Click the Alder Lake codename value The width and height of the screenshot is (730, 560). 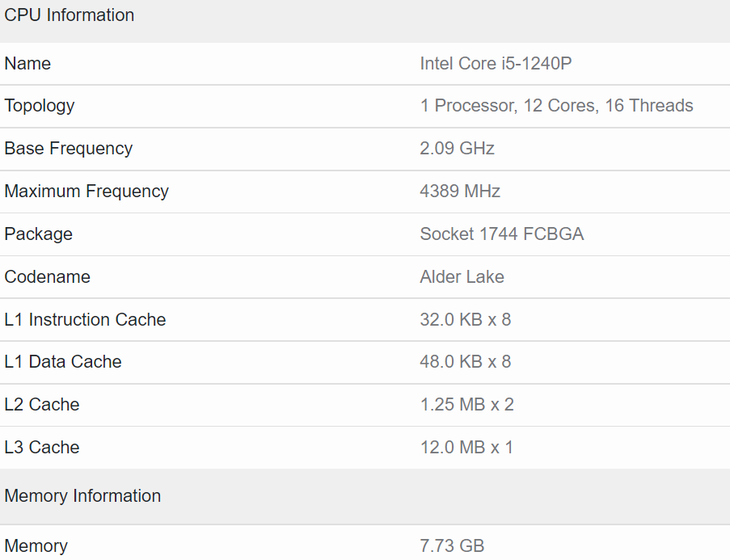pos(462,276)
